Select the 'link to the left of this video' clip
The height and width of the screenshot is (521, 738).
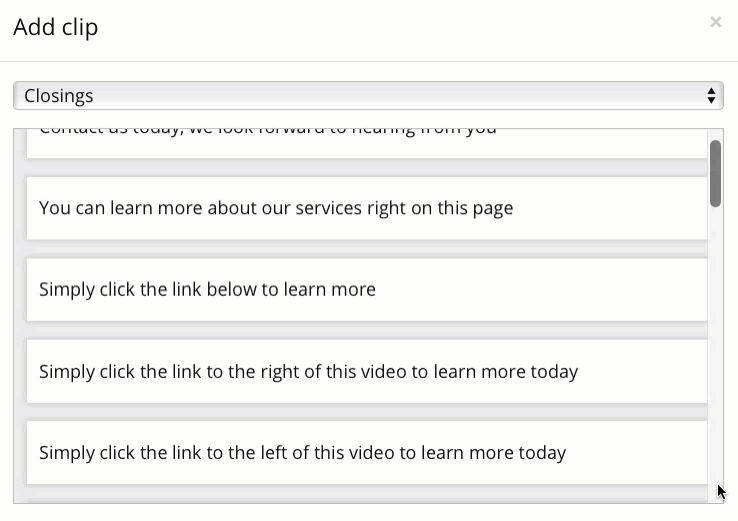pos(367,452)
